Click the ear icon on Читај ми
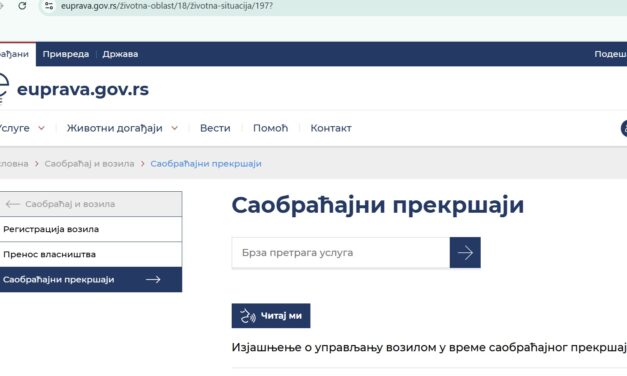The image size is (627, 376). [x=248, y=316]
